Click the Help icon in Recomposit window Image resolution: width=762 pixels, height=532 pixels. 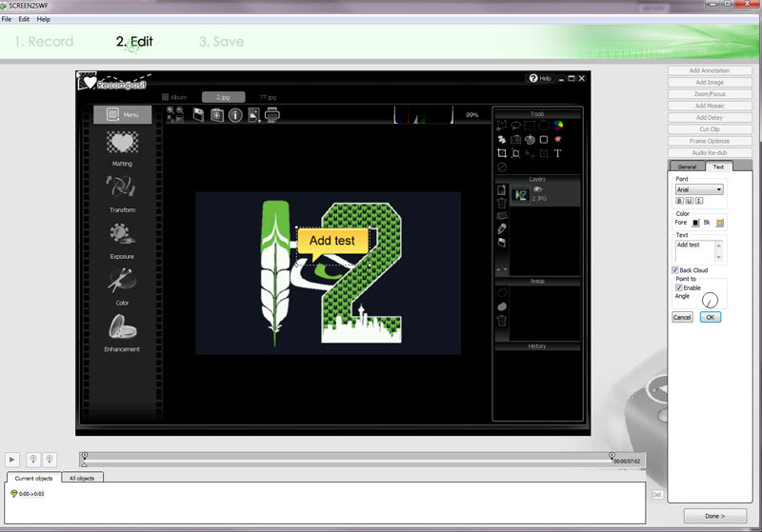point(540,78)
